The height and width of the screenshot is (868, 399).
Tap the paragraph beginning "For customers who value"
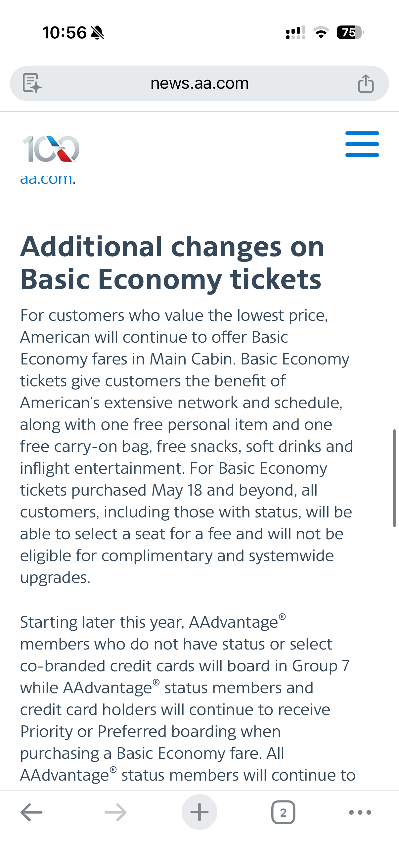click(186, 446)
